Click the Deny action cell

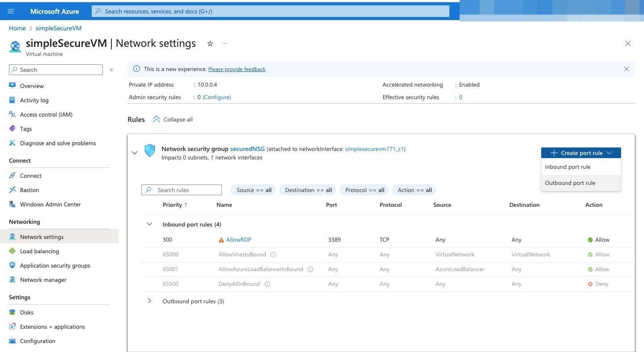coord(598,284)
